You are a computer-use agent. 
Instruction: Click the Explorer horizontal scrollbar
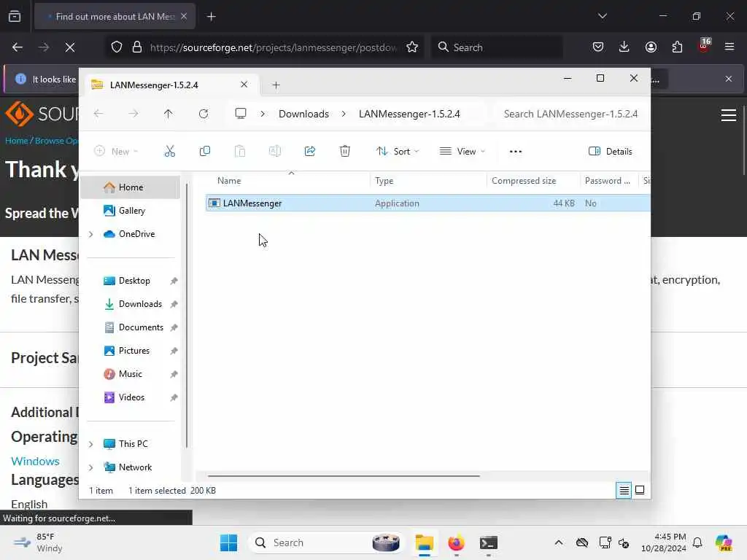click(344, 475)
